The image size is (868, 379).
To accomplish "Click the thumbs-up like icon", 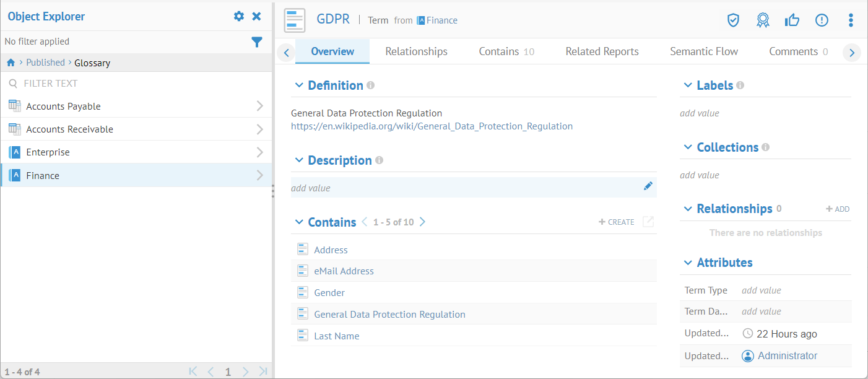I will click(792, 20).
